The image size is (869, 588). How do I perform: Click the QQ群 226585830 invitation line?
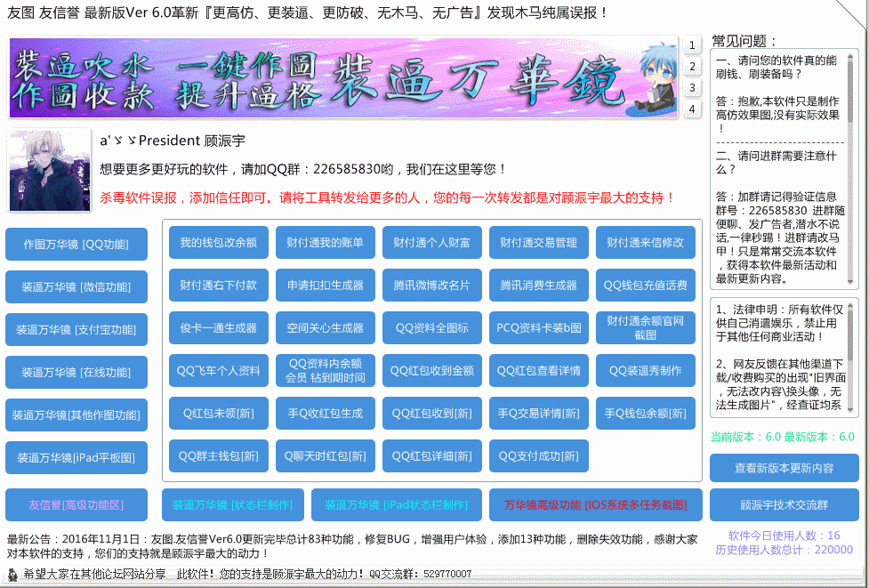[302, 169]
